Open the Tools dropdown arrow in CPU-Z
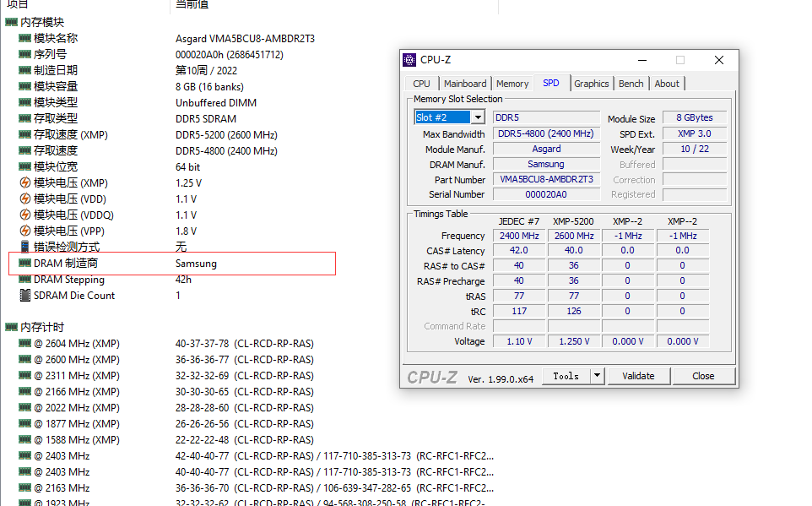The width and height of the screenshot is (812, 506). tap(597, 376)
